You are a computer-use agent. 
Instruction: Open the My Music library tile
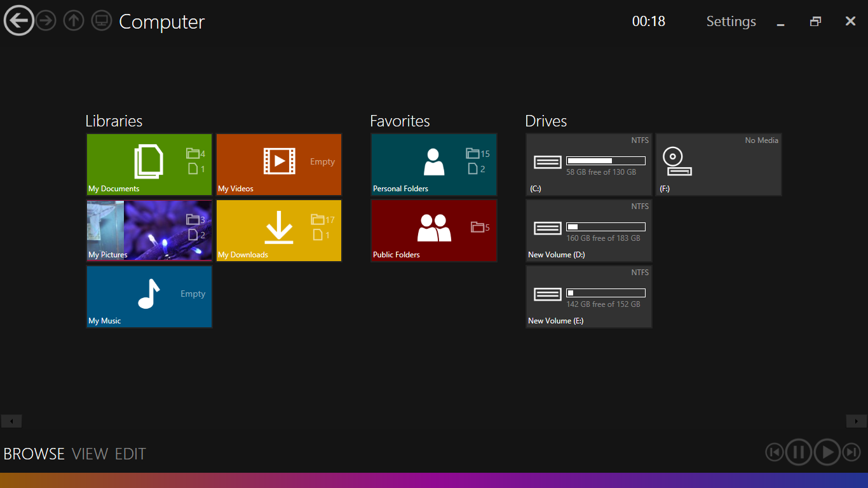coord(149,296)
